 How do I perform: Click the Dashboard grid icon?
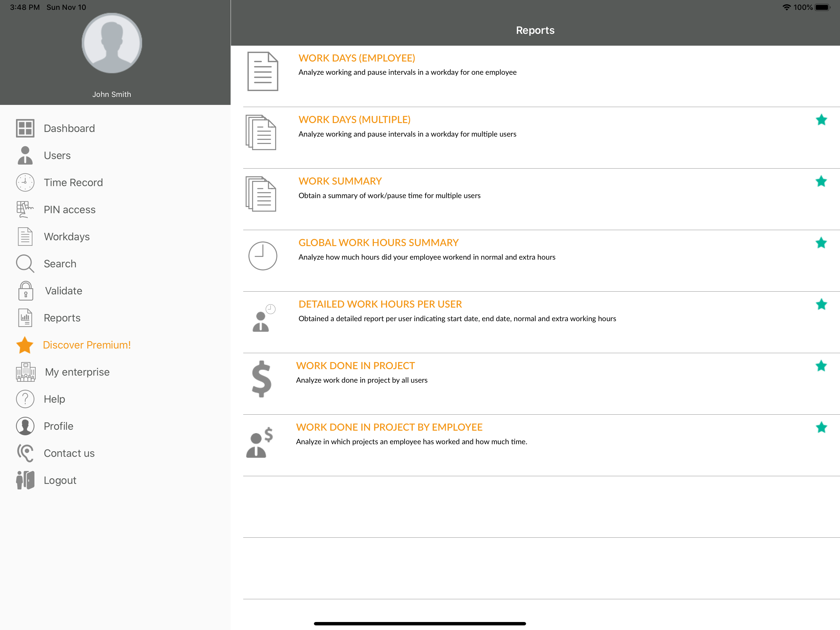coord(25,129)
